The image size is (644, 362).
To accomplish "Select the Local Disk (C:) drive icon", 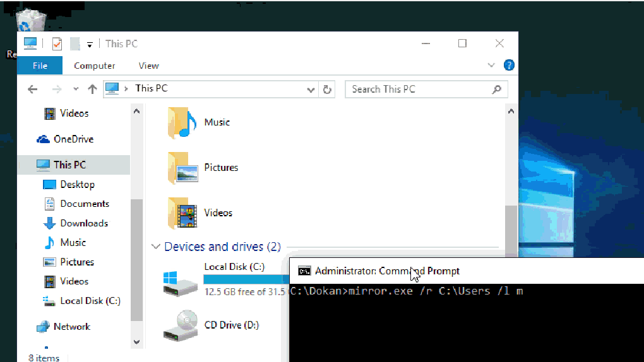I will coord(181,283).
